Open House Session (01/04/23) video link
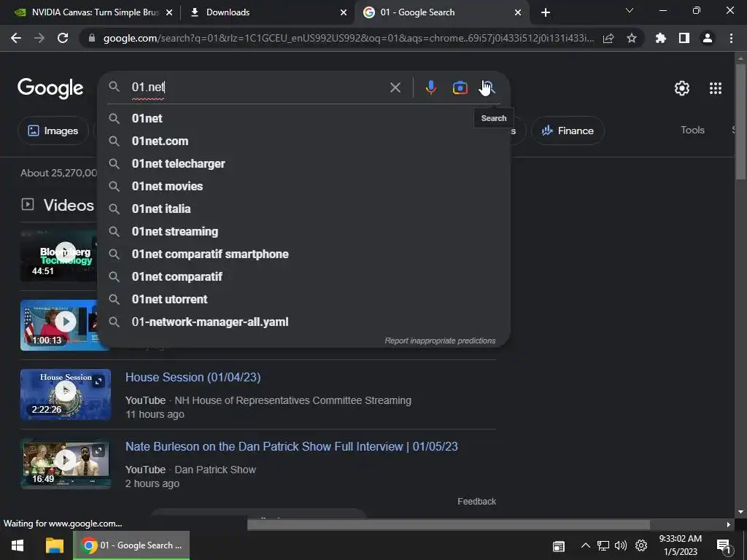747x560 pixels. 193,377
